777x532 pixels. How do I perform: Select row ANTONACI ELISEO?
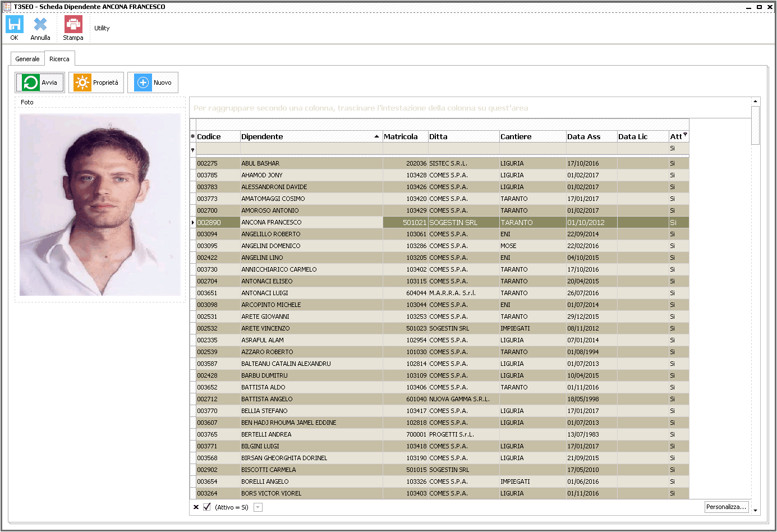point(442,281)
